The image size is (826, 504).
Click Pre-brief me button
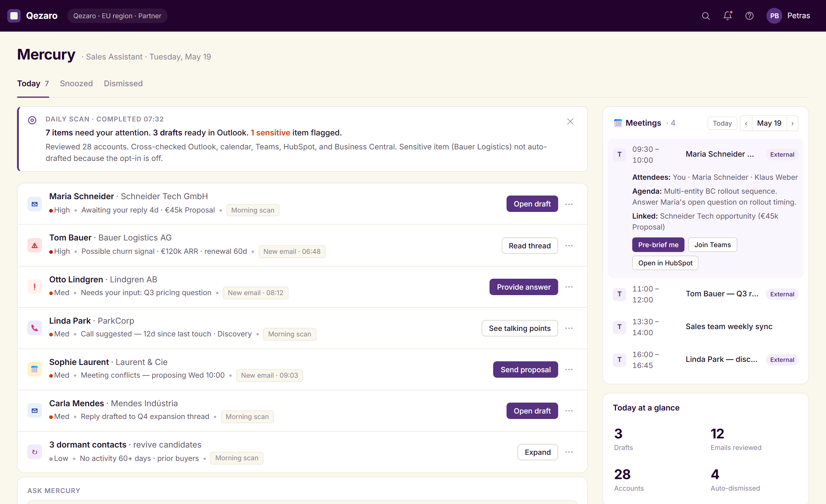[658, 245]
